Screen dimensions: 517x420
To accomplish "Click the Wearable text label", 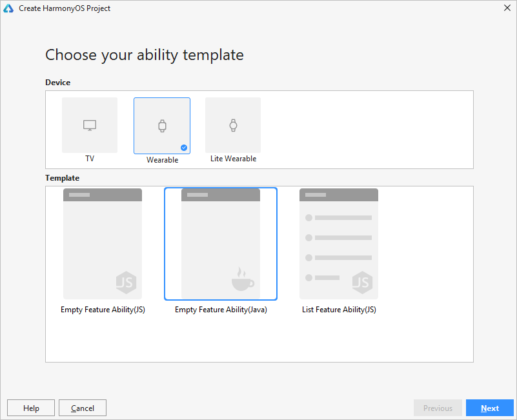I will point(162,160).
